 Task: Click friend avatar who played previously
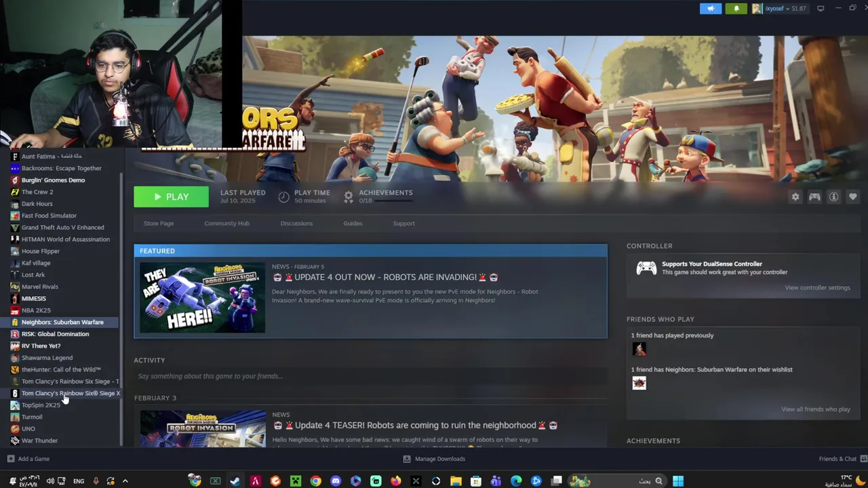639,349
